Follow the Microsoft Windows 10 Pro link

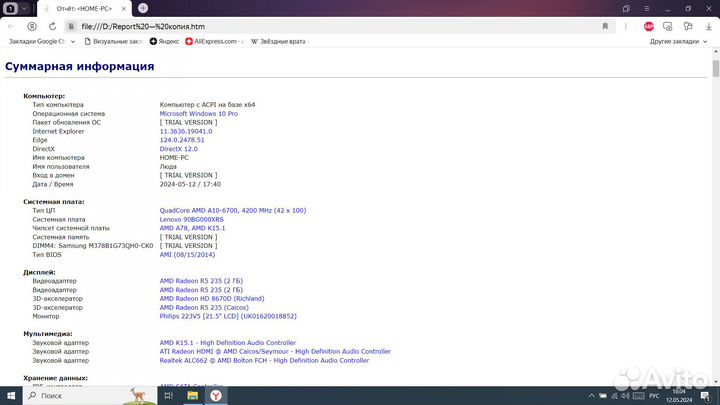pyautogui.click(x=198, y=113)
